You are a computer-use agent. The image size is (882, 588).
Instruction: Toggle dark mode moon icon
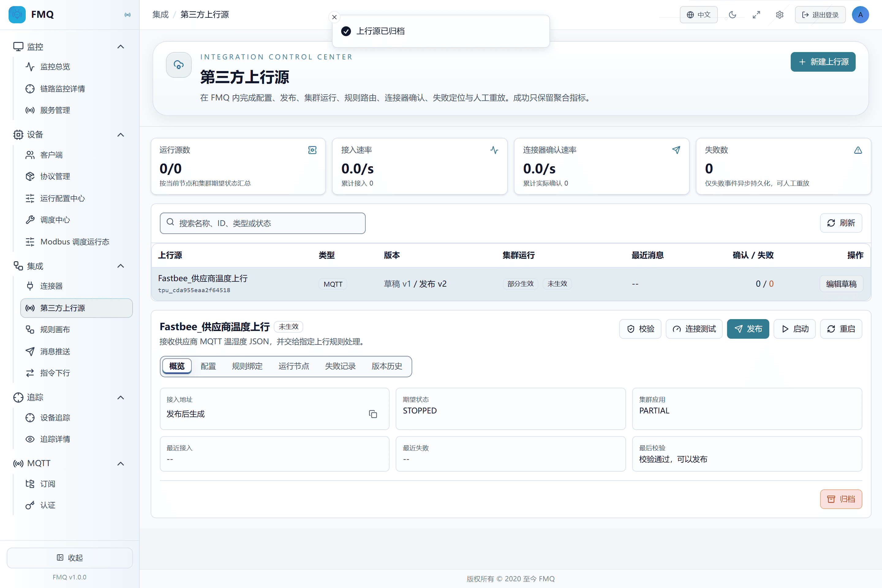tap(732, 15)
